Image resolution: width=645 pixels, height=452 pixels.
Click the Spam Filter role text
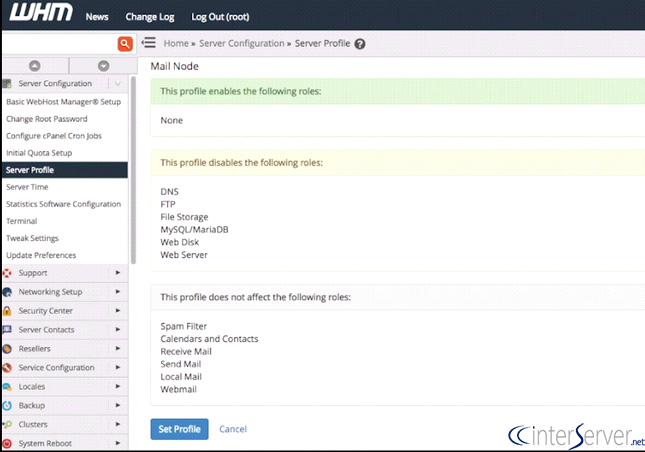[183, 326]
